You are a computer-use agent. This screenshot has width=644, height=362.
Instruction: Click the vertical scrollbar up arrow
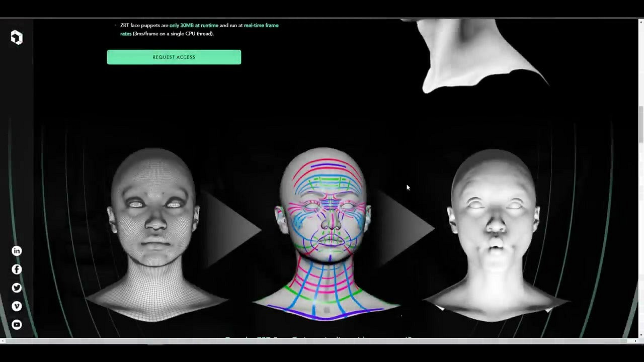pos(640,23)
